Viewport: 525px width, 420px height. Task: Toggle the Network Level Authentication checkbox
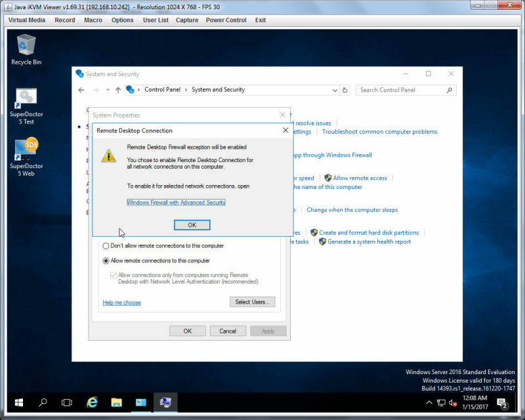click(113, 276)
